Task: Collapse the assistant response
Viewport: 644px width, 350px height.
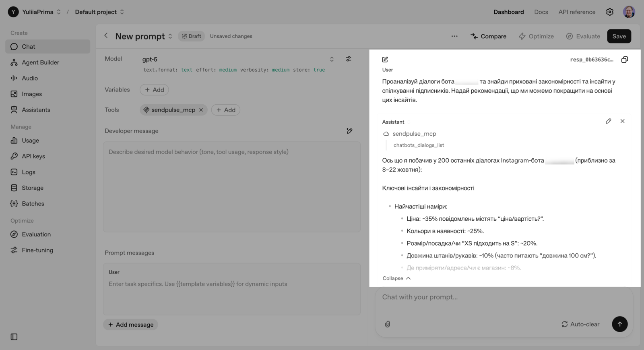Action: (396, 278)
